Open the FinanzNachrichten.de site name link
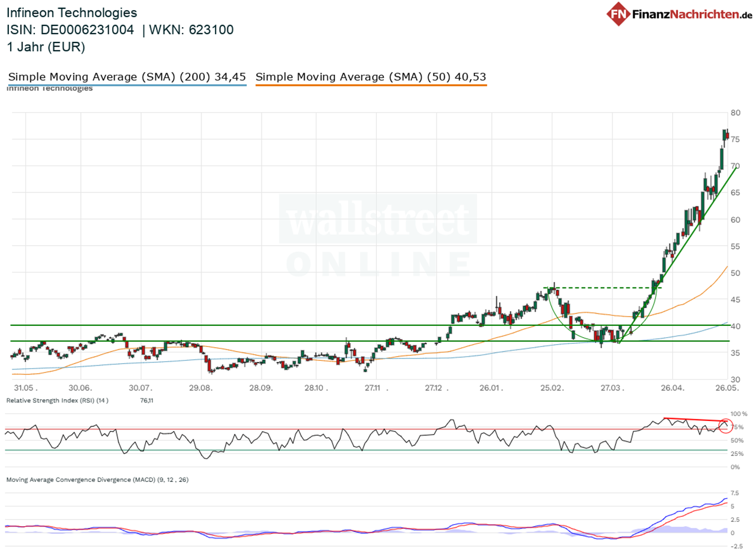 693,14
